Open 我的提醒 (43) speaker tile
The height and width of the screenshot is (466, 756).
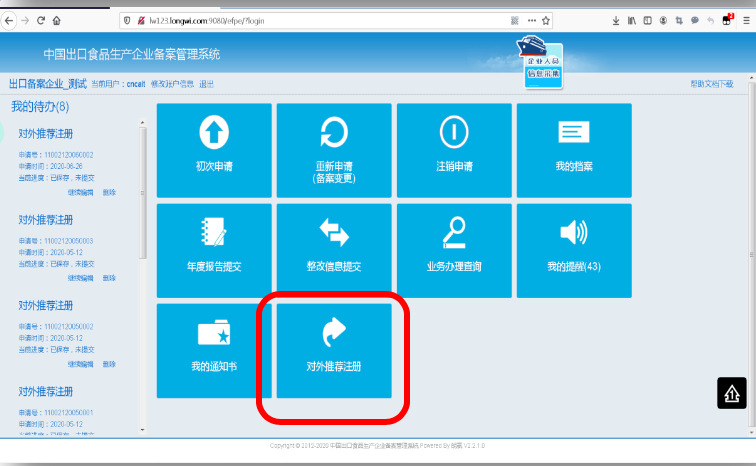(x=574, y=250)
